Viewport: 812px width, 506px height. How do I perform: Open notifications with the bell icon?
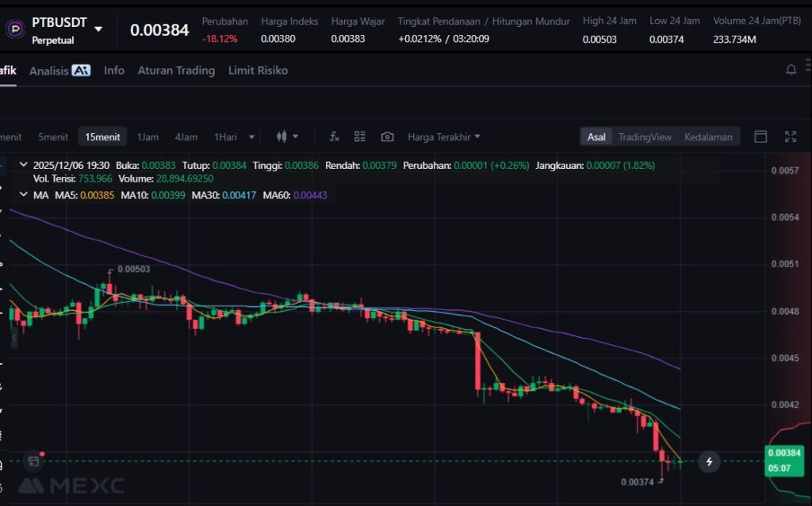pos(791,70)
